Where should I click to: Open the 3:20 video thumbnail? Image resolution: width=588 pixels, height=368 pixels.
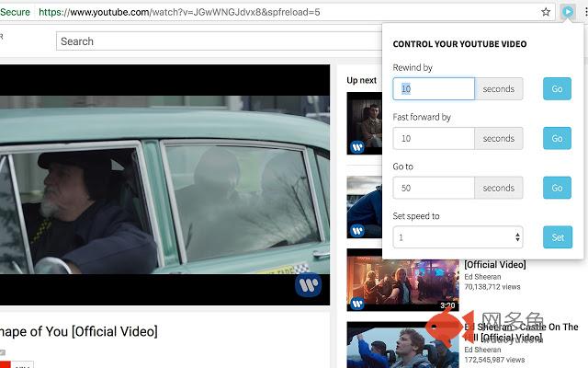401,281
